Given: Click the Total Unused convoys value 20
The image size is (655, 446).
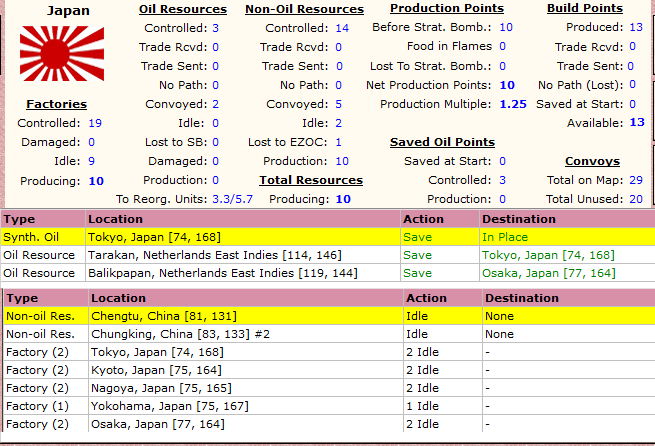Looking at the screenshot, I should point(636,199).
